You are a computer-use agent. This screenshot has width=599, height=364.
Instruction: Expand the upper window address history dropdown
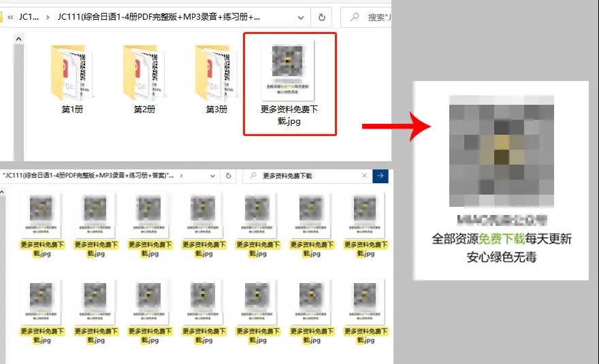(x=301, y=18)
